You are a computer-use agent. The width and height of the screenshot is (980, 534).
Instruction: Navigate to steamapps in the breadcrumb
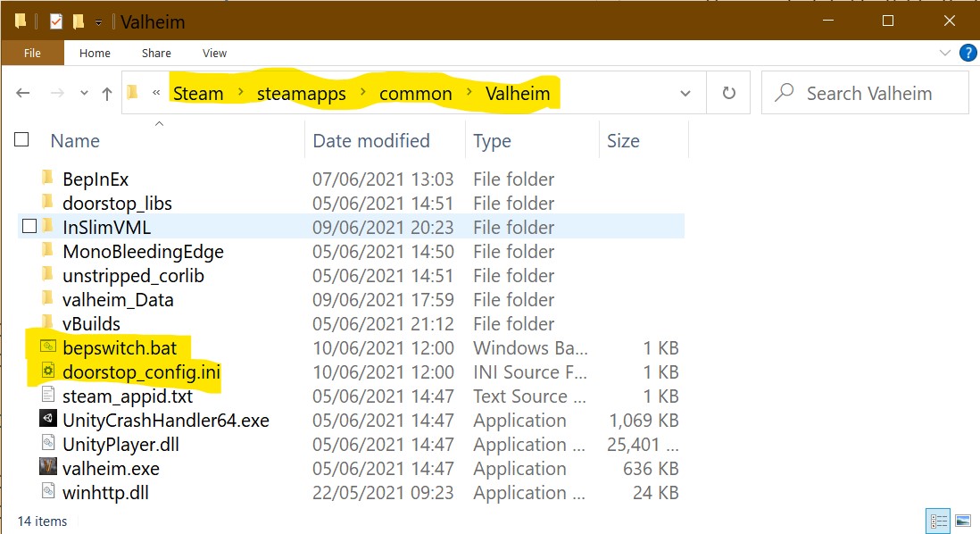coord(302,94)
